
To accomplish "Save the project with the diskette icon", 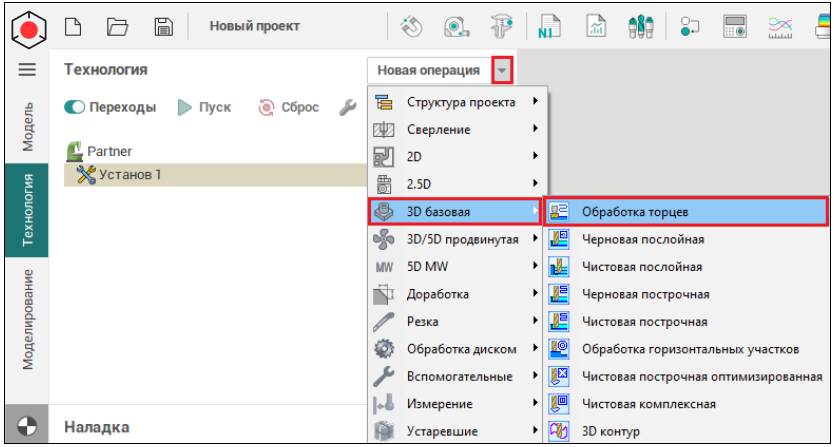I will click(164, 27).
